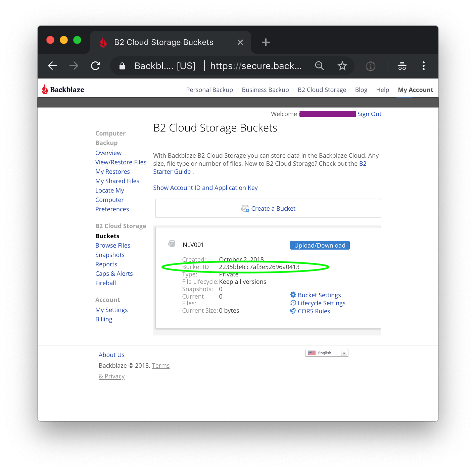Click the US flag language icon

pyautogui.click(x=312, y=353)
